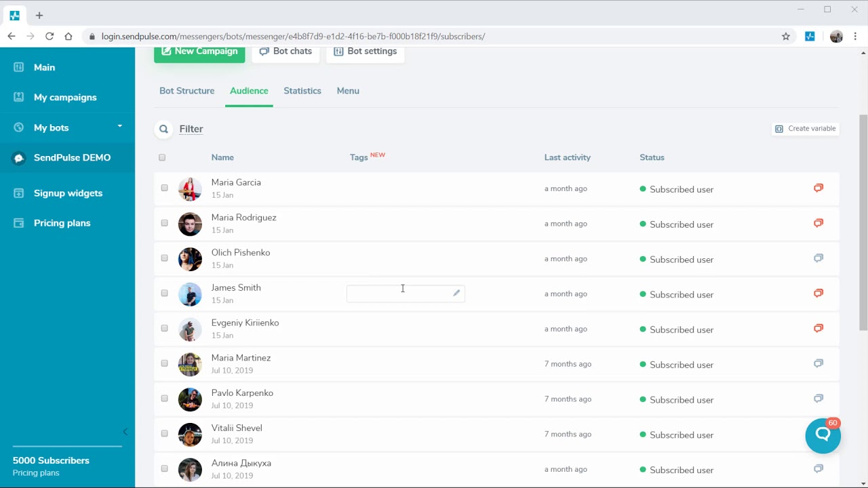Select SendPulse DEMO bot in sidebar
The image size is (868, 488).
coord(68,157)
